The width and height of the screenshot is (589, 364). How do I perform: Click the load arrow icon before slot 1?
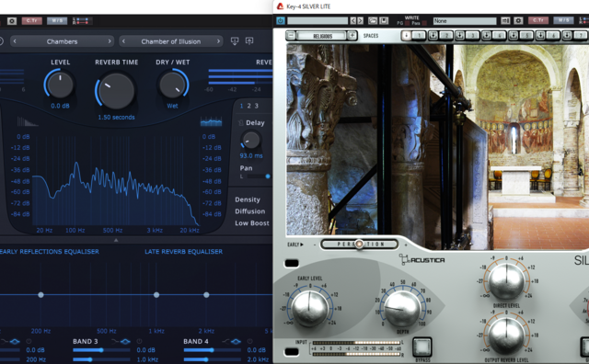(x=406, y=36)
